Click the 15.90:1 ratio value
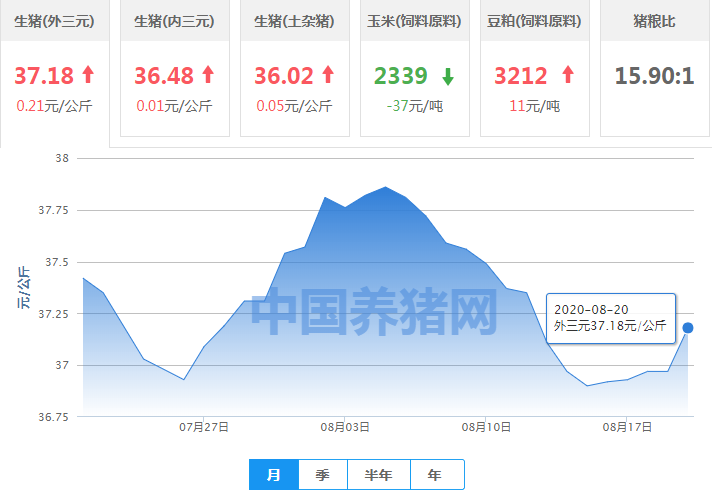712x500 pixels. click(655, 76)
